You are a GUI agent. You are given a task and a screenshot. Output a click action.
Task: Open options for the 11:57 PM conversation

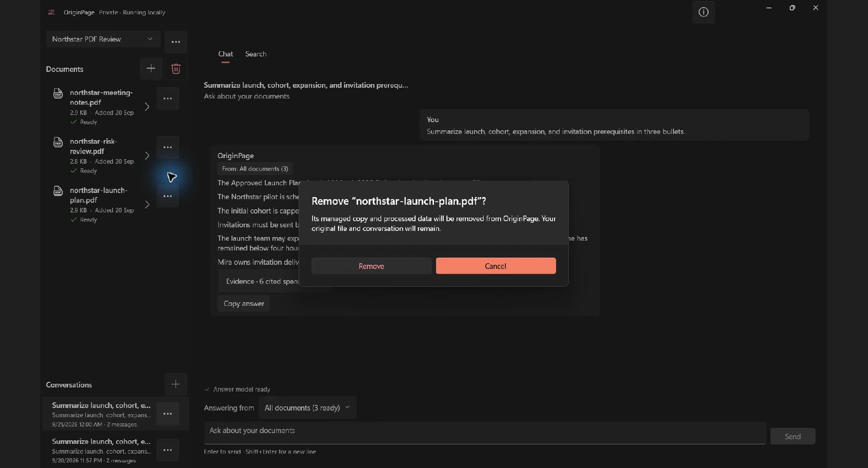[168, 450]
